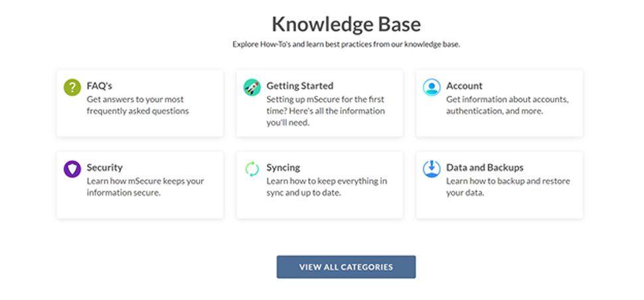The height and width of the screenshot is (300, 644).
Task: Click "Get answers to your most frequently asked questions"
Action: [137, 105]
